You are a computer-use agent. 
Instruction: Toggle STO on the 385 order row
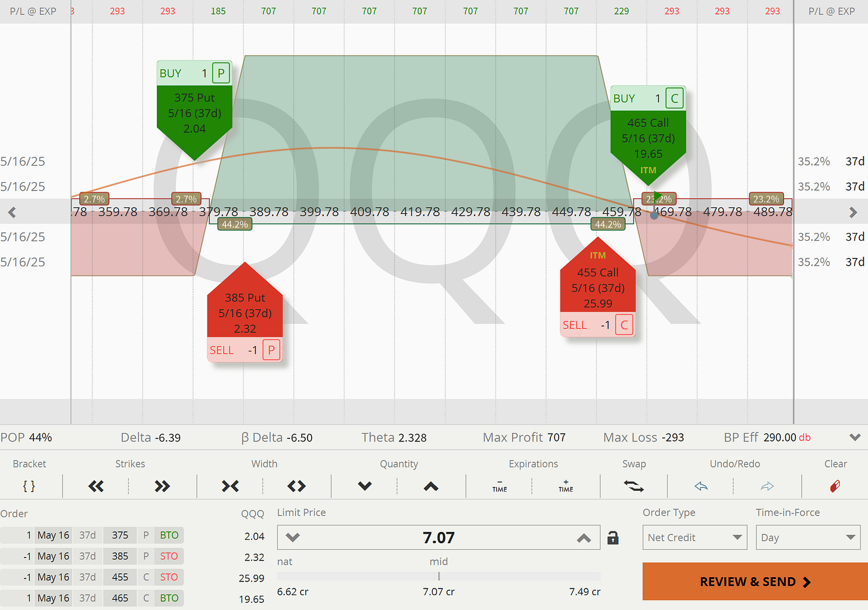(x=169, y=556)
